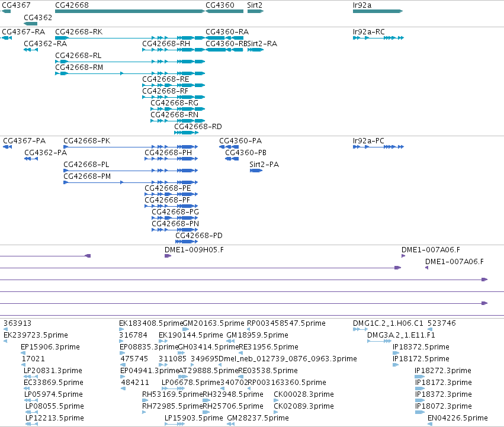Screen dimensions: 504x427
Task: Select the CG42668-PN protein label
Action: [175, 224]
